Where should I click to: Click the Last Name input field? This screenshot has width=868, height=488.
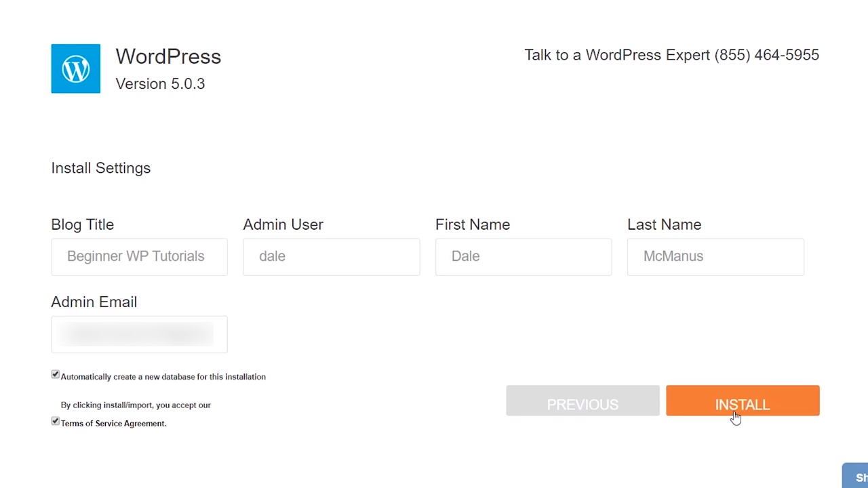715,257
